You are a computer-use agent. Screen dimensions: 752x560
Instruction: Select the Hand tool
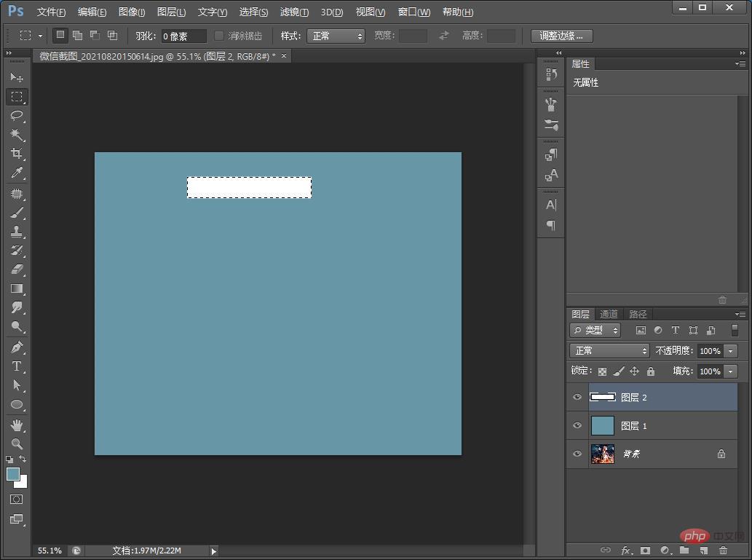click(x=17, y=425)
